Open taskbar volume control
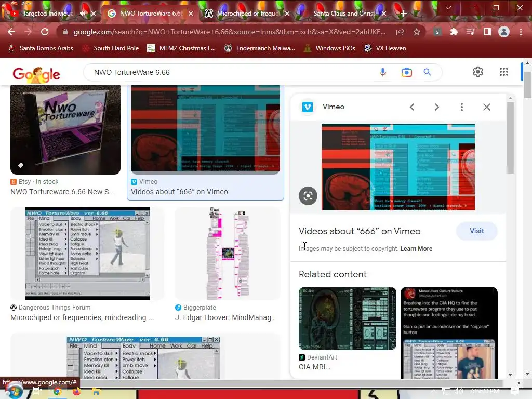Viewport: 532px width, 399px height. pyautogui.click(x=459, y=392)
